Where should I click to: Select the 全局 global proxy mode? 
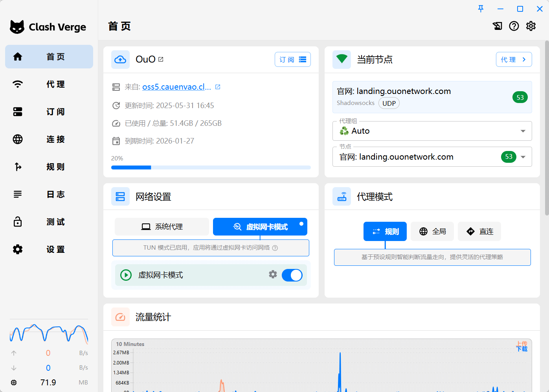(x=432, y=231)
